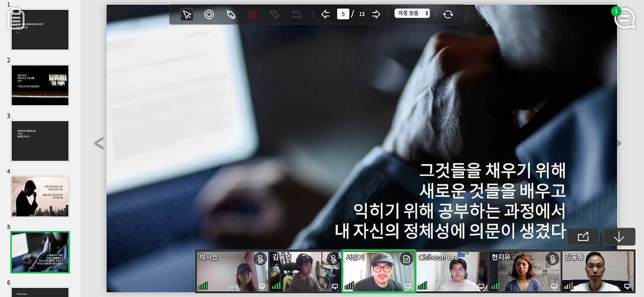The width and height of the screenshot is (644, 297).
Task: Activate the laser pointer circle tool
Action: coord(209,14)
